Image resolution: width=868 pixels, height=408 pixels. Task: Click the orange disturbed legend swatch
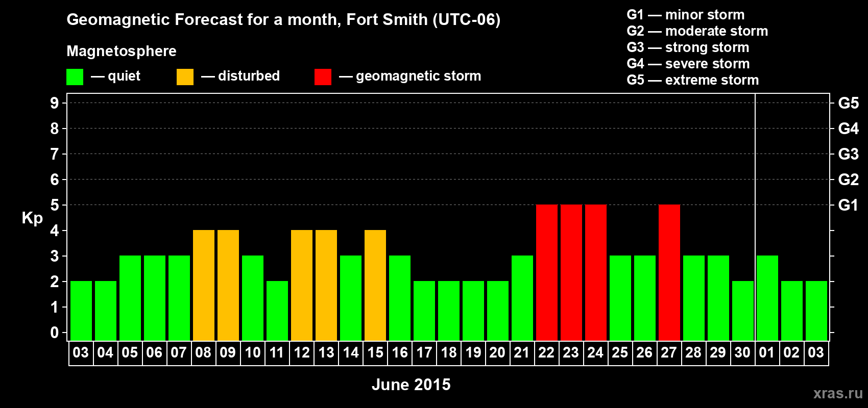coord(185,77)
